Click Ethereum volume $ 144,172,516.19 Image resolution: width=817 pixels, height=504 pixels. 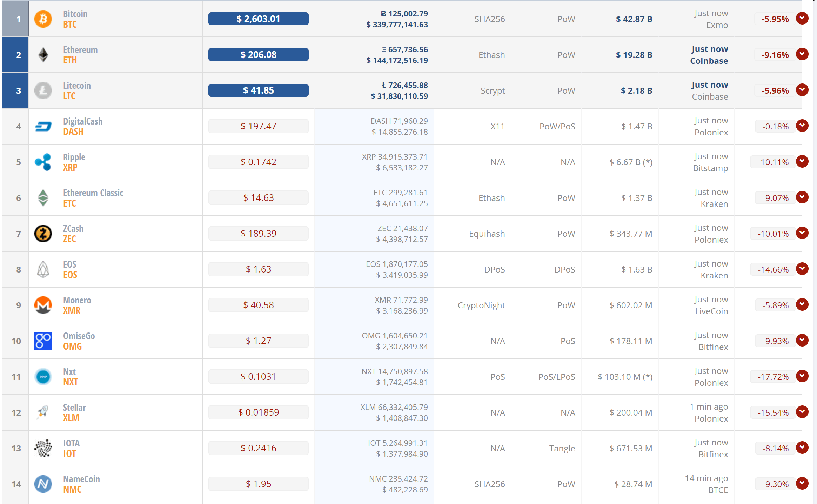tap(397, 60)
